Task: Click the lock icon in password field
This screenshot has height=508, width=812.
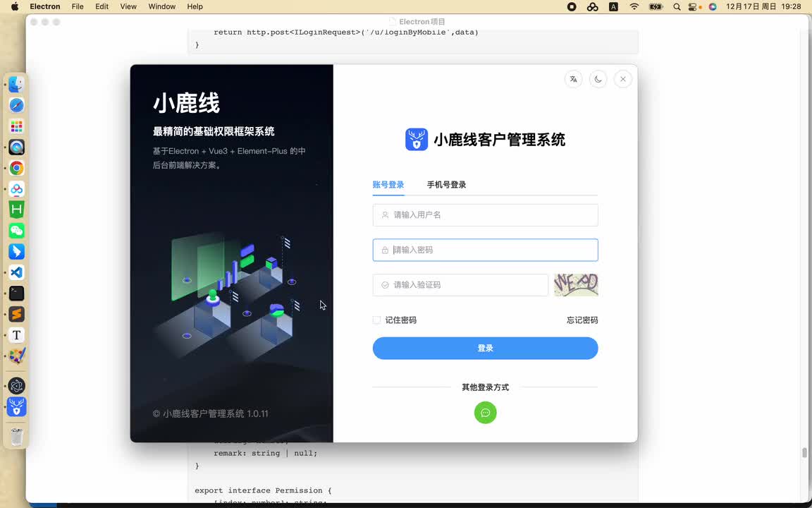Action: [385, 250]
